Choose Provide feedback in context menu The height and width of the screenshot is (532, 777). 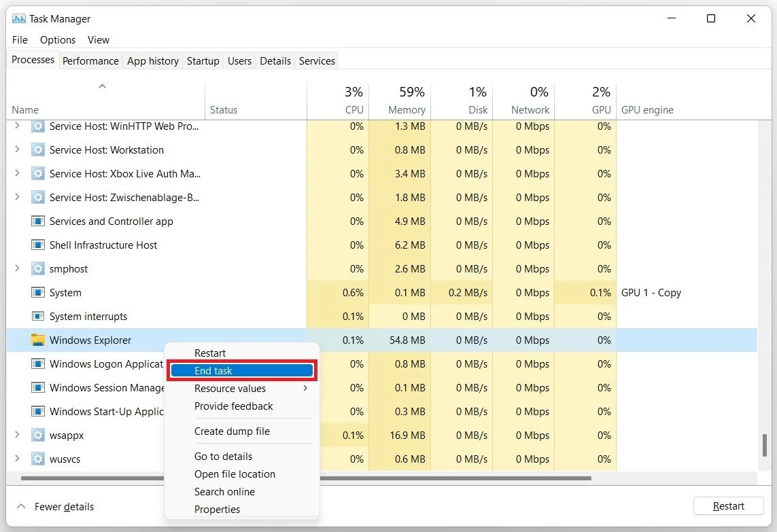(x=242, y=406)
